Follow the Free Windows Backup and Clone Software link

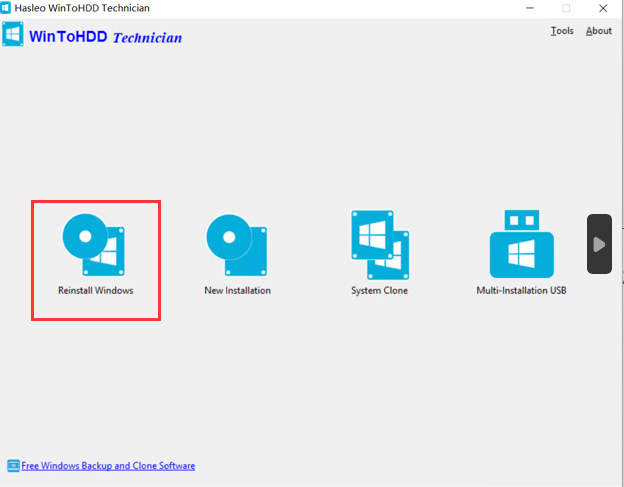(108, 466)
